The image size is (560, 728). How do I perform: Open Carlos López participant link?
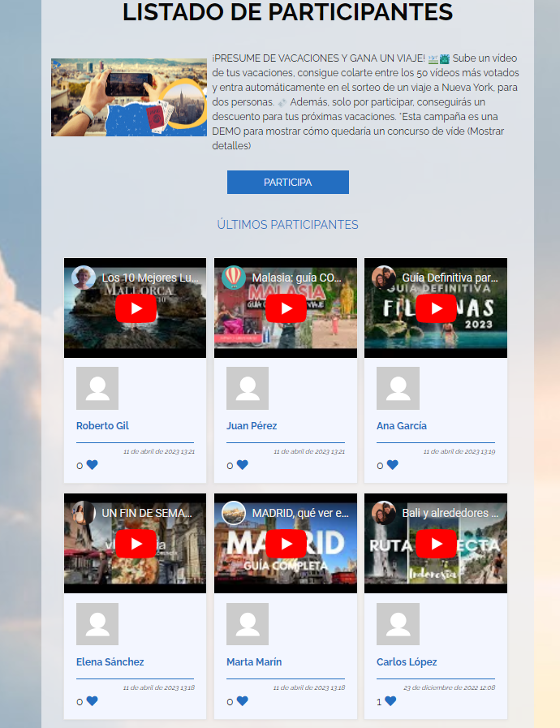pyautogui.click(x=407, y=661)
